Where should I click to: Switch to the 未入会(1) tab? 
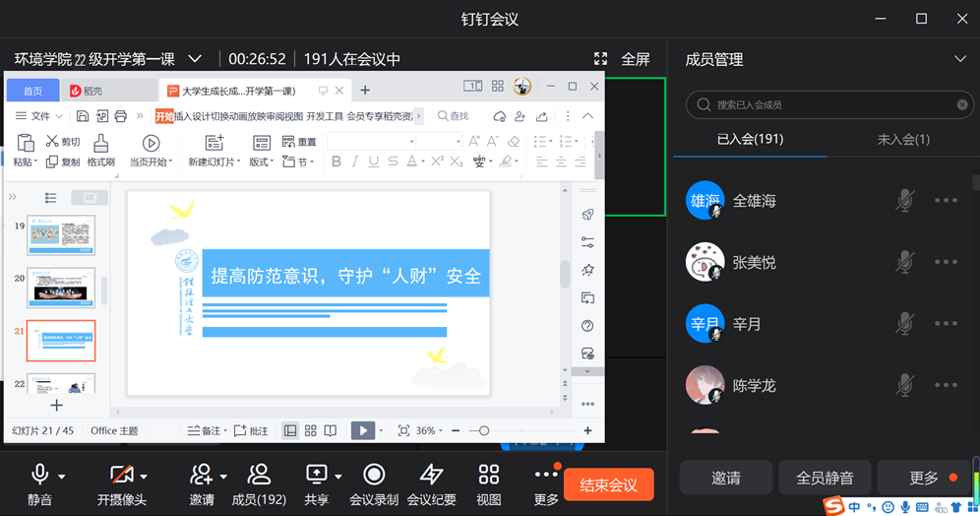click(902, 139)
